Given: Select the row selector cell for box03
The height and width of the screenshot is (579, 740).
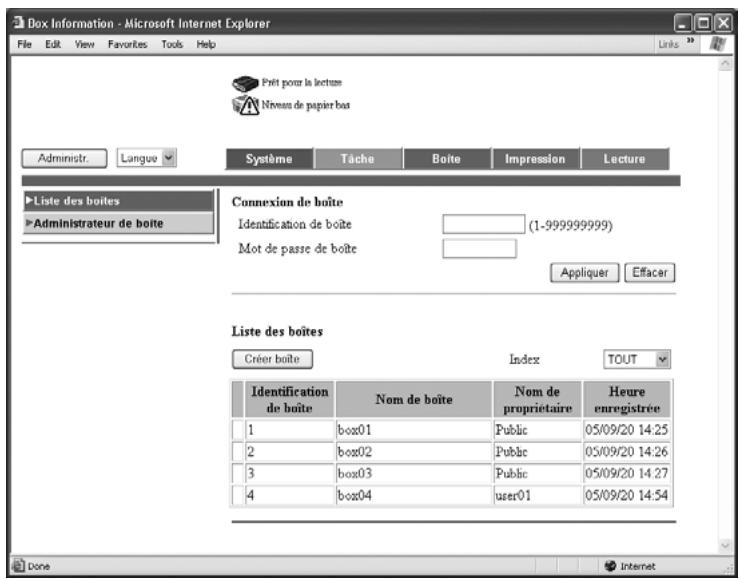Looking at the screenshot, I should point(238,473).
